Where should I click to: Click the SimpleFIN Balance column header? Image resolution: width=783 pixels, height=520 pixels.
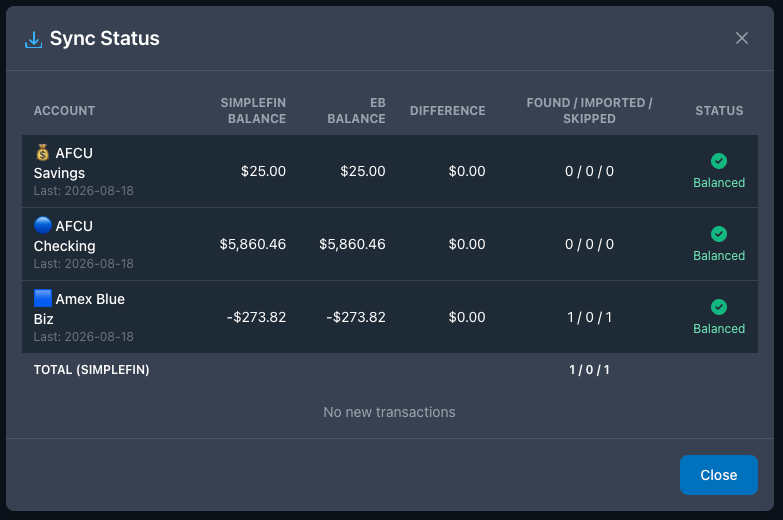point(253,110)
